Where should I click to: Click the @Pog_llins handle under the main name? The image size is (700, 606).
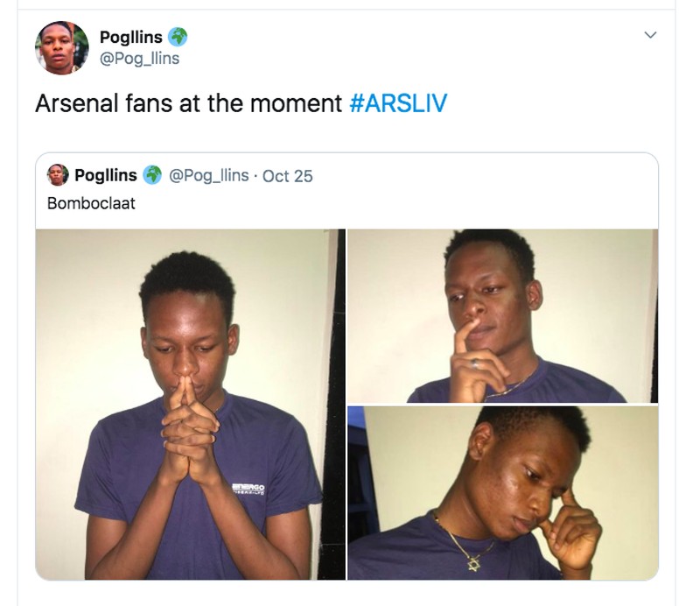click(140, 58)
